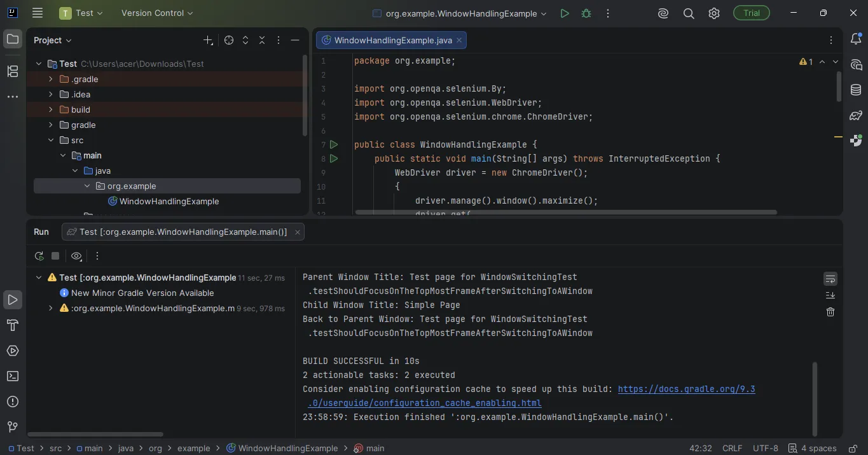Open the docs.gradle.org configuration cache link

tap(686, 389)
